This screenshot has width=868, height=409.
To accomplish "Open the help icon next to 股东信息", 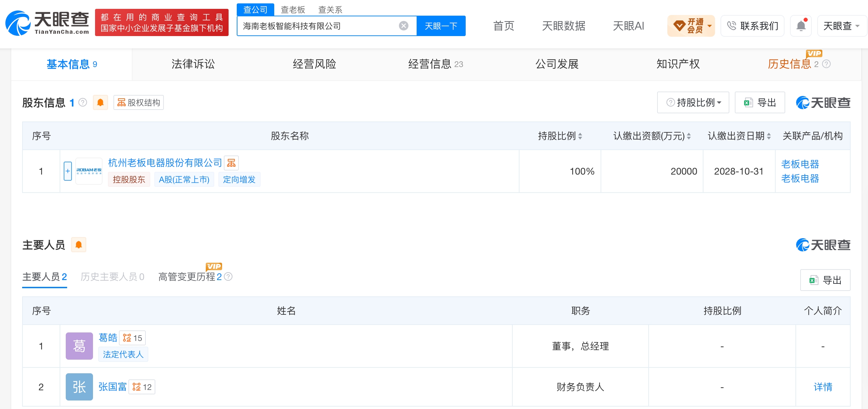I will point(83,102).
